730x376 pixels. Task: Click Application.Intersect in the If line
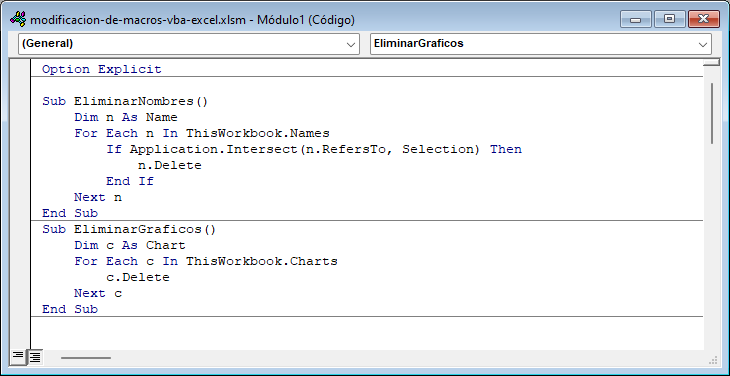click(x=213, y=149)
